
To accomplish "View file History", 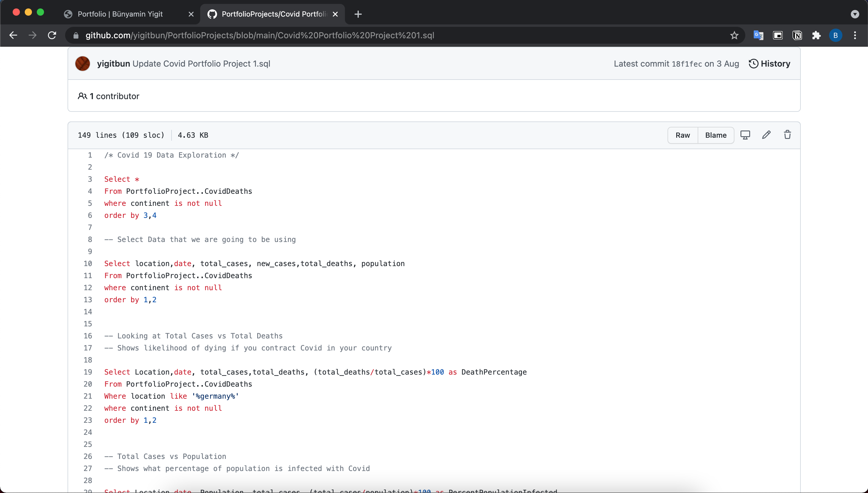I will [x=769, y=64].
